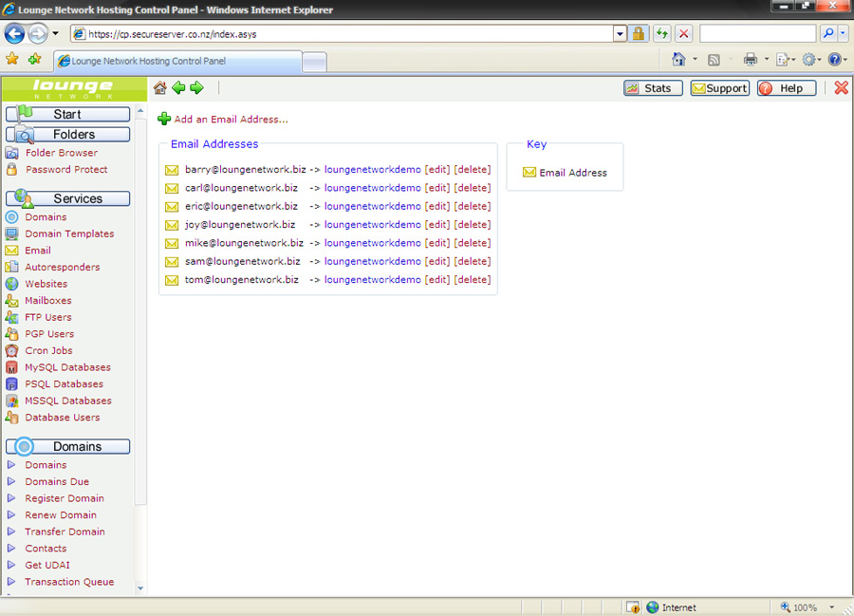This screenshot has height=616, width=854.
Task: Click the Support button
Action: [719, 88]
